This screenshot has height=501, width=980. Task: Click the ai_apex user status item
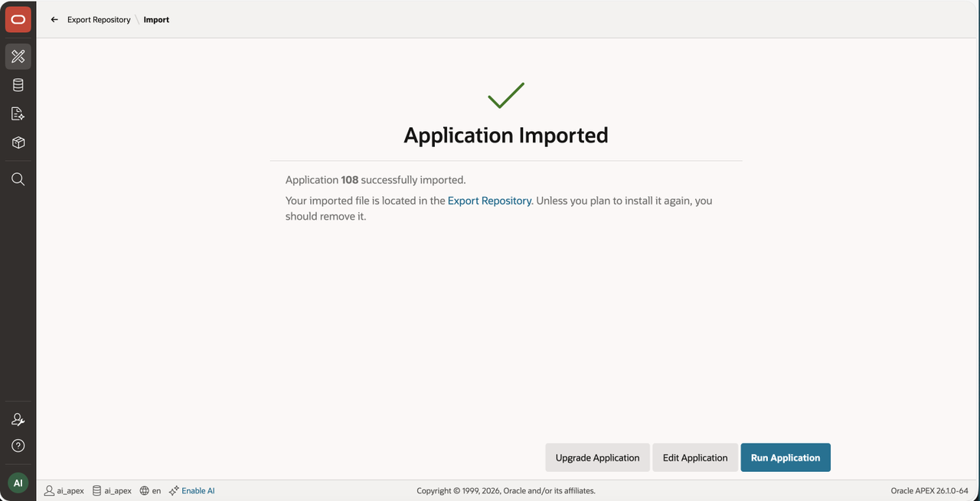click(x=64, y=490)
